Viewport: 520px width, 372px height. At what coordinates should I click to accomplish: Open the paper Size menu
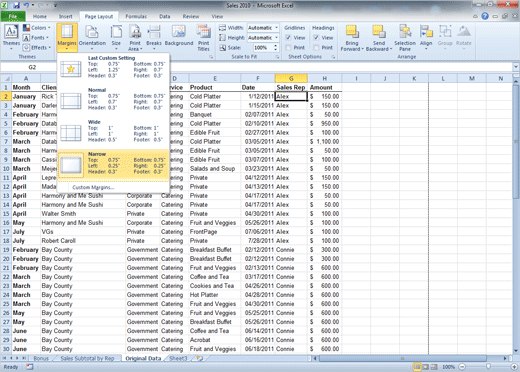pos(116,37)
